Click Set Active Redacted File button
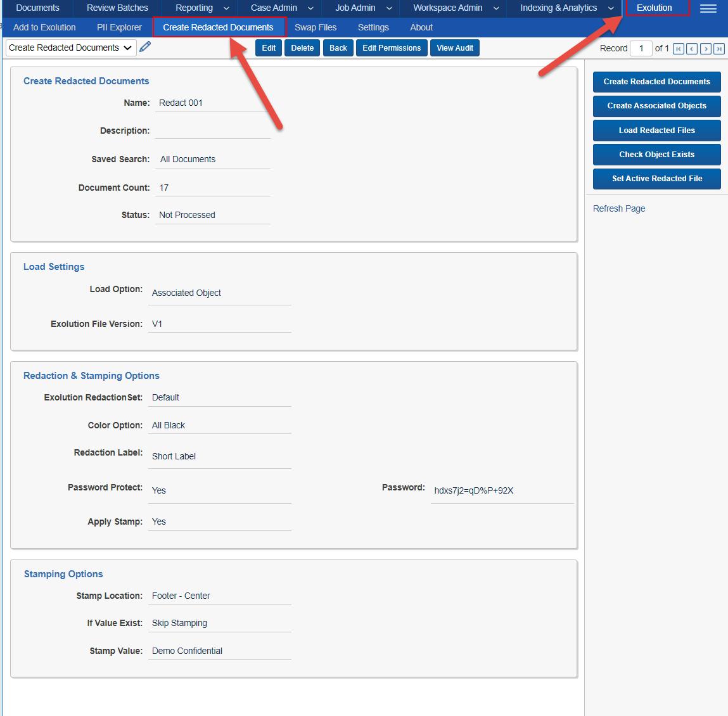Screen dimensions: 728x716 (x=656, y=179)
